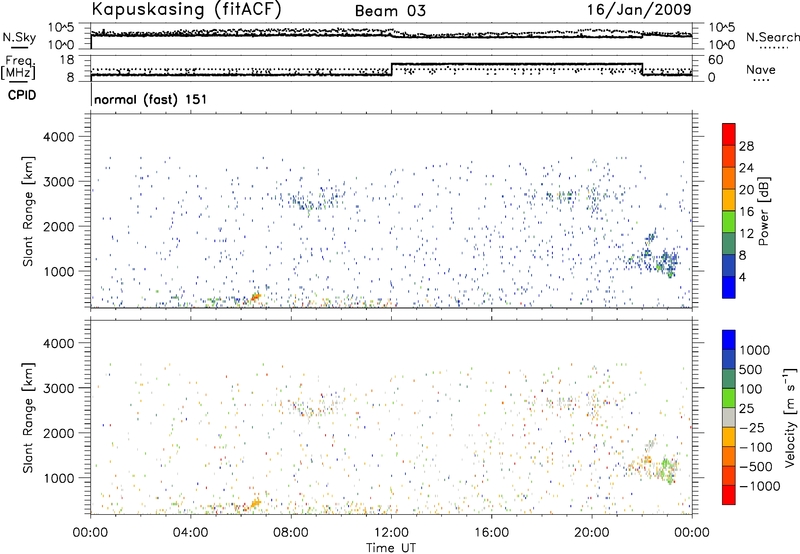This screenshot has height=554, width=800.
Task: Click the '1000' tick on the Velocity scale
Action: pyautogui.click(x=754, y=350)
